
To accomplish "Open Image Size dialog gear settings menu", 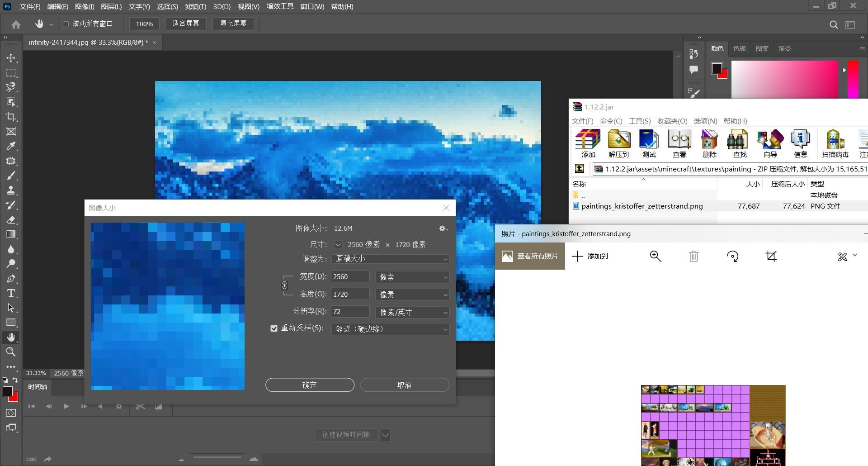I will (443, 228).
